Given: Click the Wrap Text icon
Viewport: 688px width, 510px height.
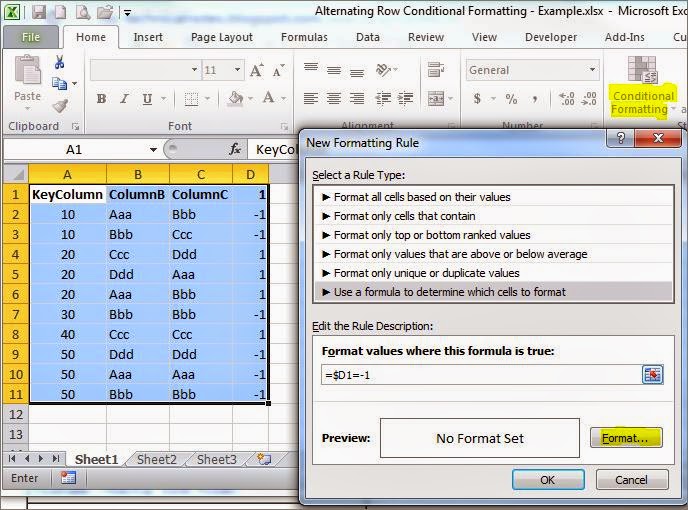Looking at the screenshot, I should 436,69.
